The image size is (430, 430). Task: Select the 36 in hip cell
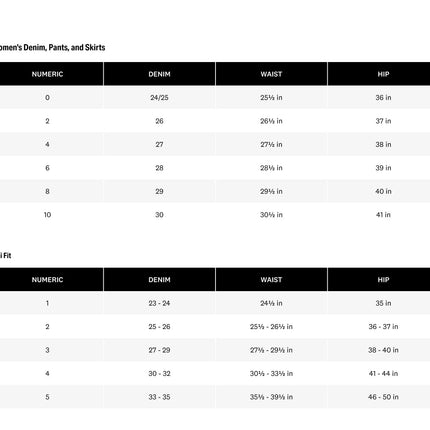coord(383,98)
